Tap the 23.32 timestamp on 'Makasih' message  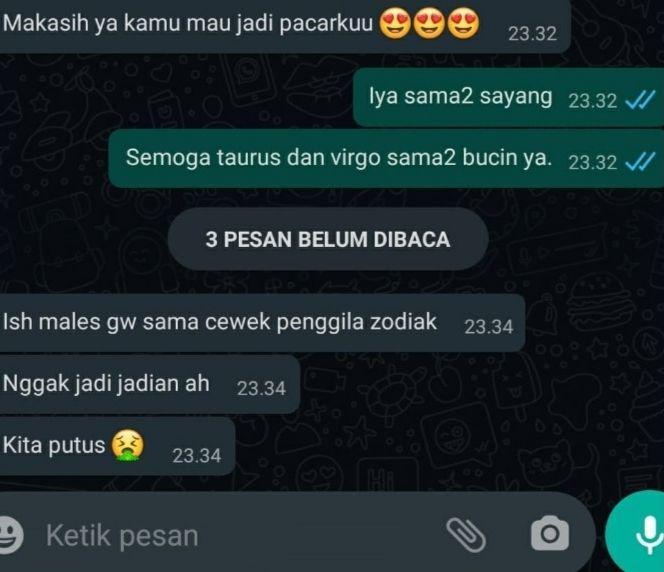tap(532, 34)
